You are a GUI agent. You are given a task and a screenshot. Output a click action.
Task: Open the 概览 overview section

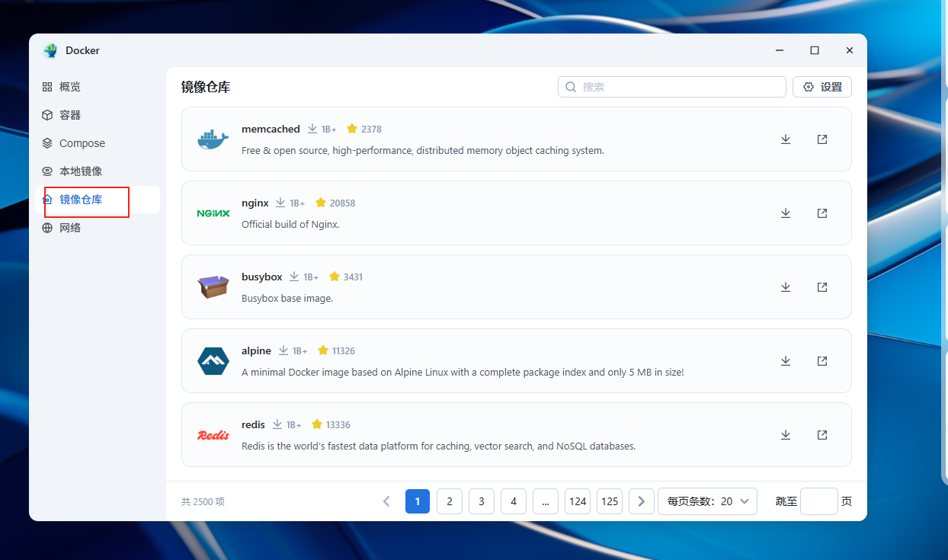point(98,87)
